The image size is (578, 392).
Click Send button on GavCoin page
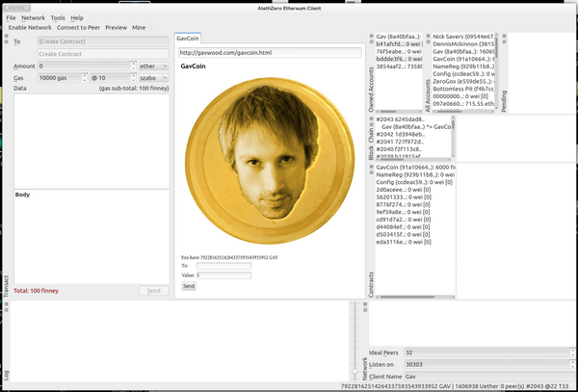click(189, 286)
